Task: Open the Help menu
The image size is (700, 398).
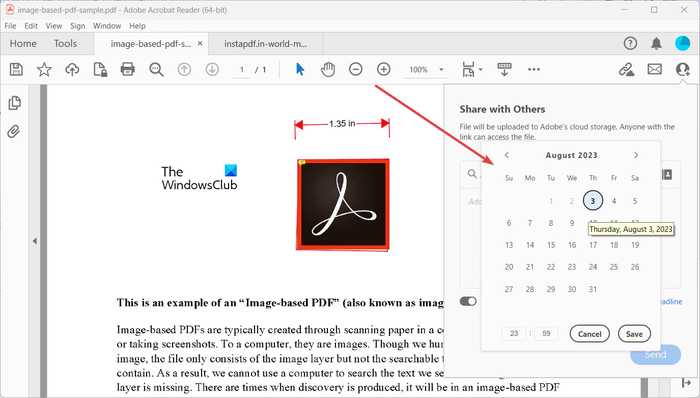Action: click(138, 26)
